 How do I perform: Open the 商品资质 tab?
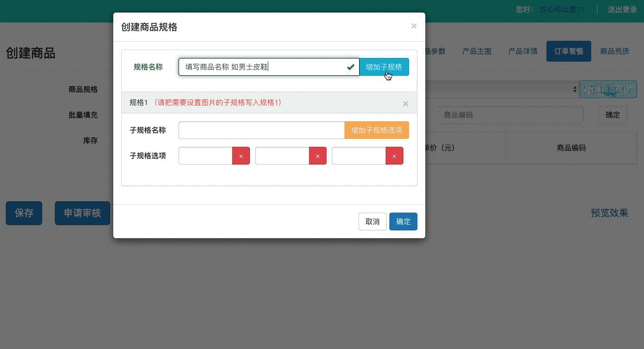[x=615, y=51]
